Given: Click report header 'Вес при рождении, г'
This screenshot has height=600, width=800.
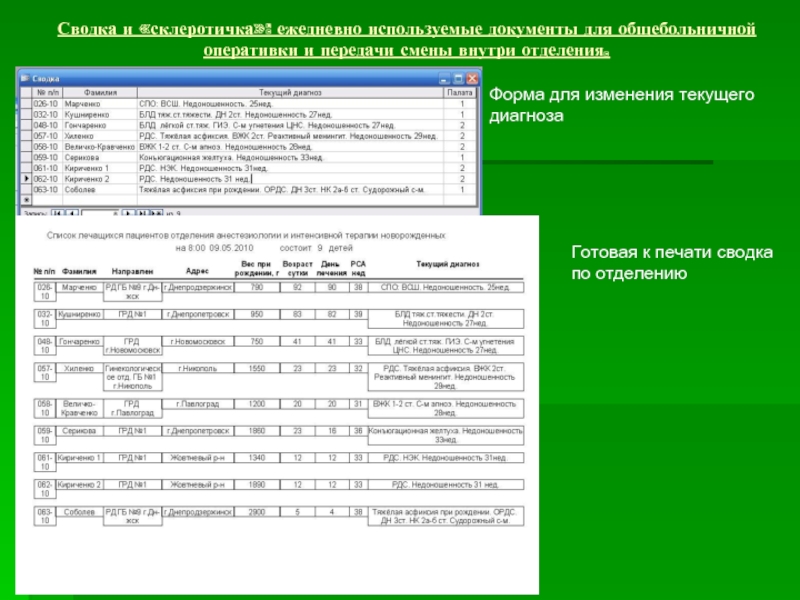Looking at the screenshot, I should 257,268.
